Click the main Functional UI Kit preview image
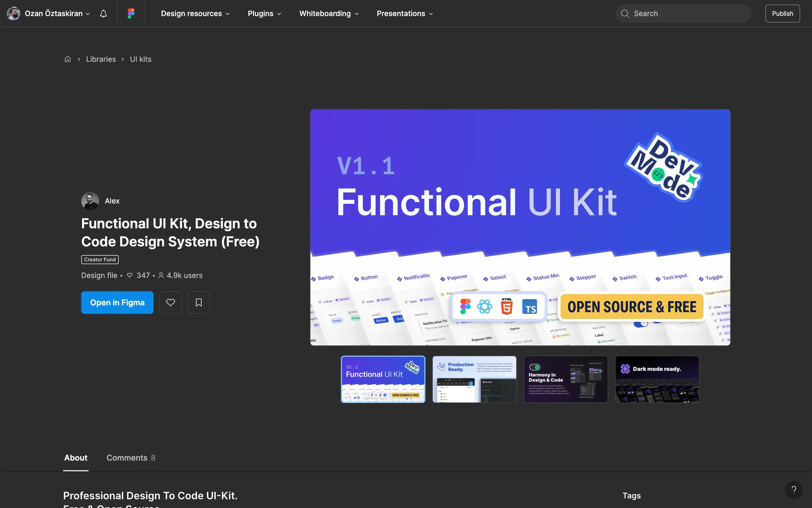The image size is (812, 508). [520, 227]
